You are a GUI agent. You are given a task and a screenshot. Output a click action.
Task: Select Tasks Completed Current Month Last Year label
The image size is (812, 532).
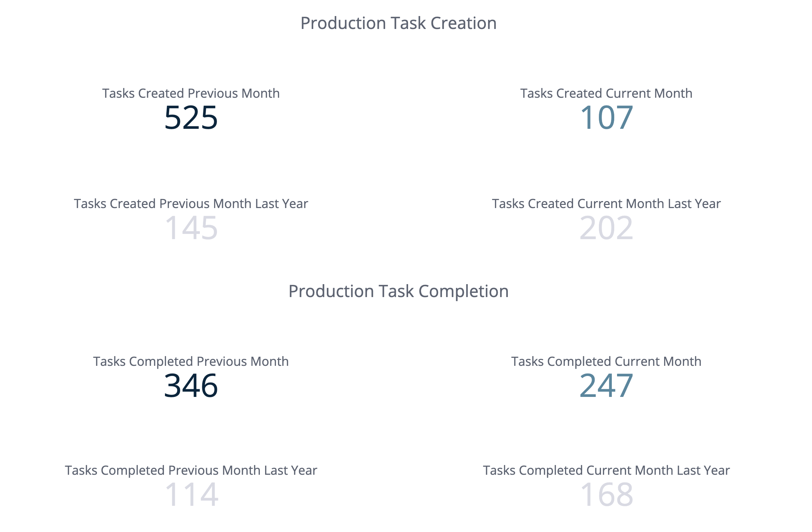tap(606, 471)
